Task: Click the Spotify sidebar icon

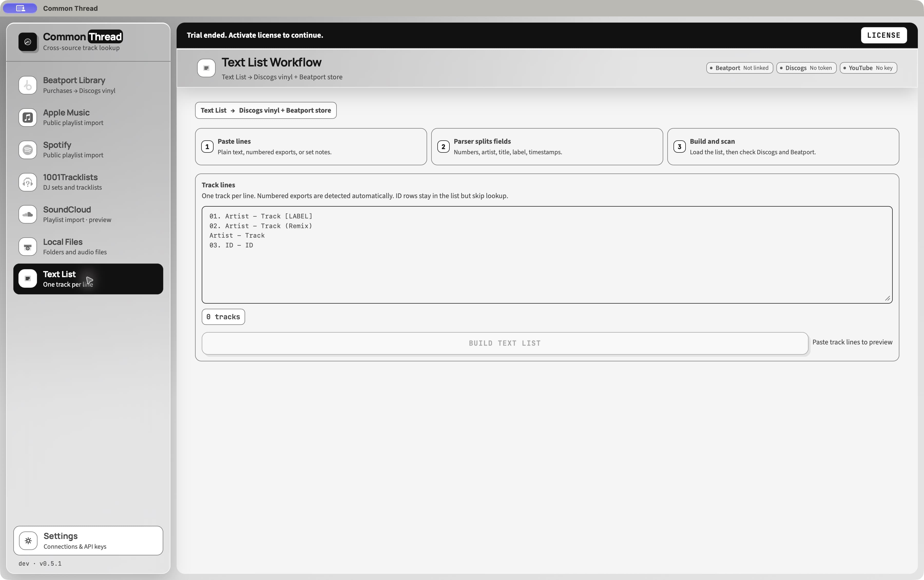Action: tap(28, 150)
